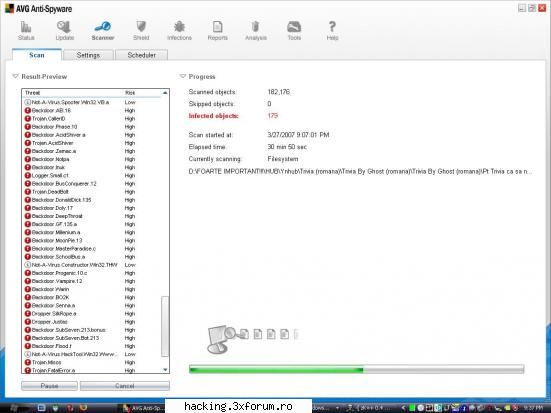Viewport: 551px width, 413px height.
Task: Click the threat list scroll-down arrow
Action: click(165, 370)
